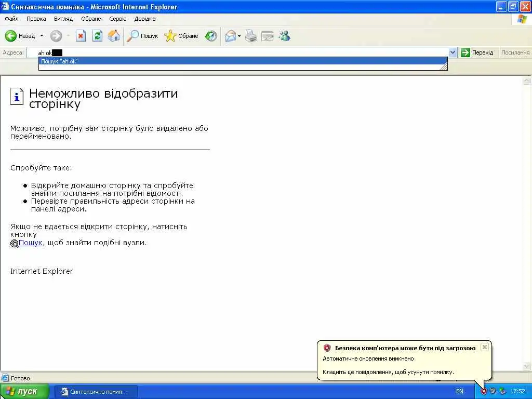This screenshot has width=532, height=399.
Task: Go back with the Назад button
Action: 20,36
